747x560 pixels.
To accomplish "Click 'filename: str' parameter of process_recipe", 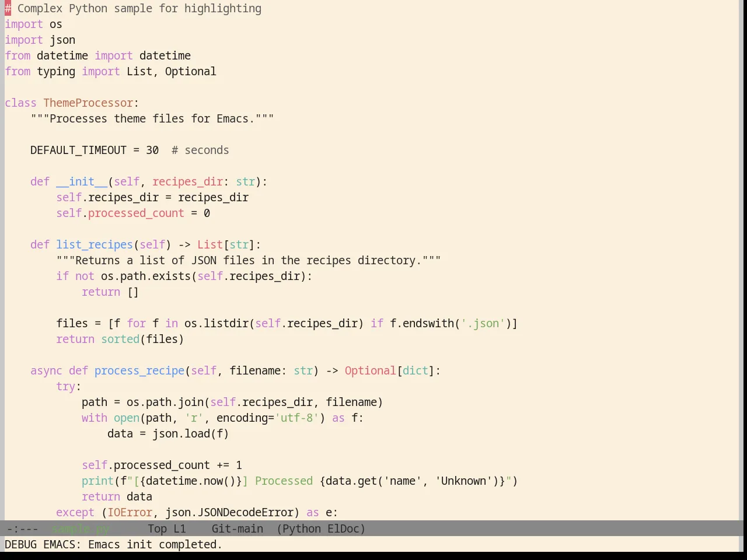I will (x=271, y=371).
